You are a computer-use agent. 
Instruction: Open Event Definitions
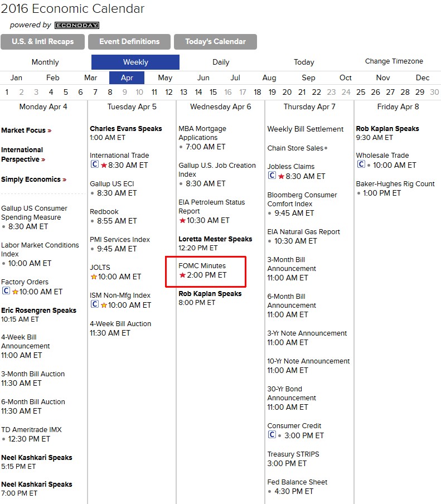click(129, 42)
